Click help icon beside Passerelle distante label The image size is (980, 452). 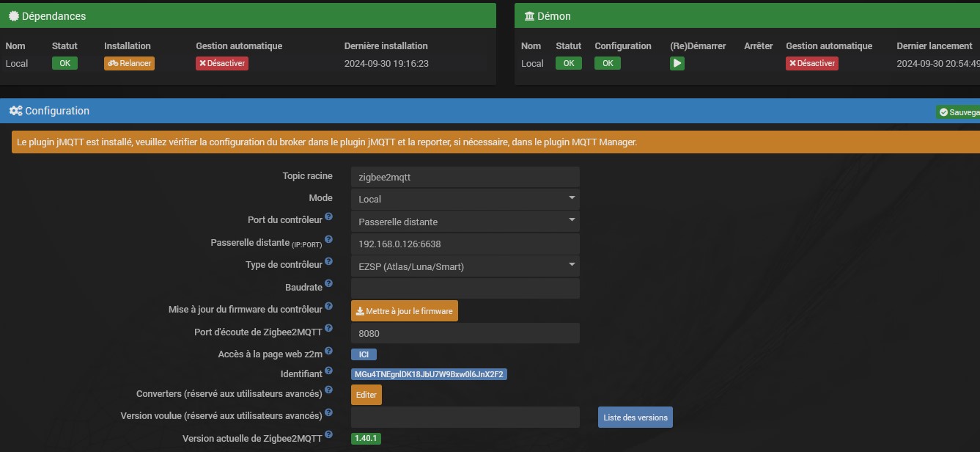click(x=328, y=240)
